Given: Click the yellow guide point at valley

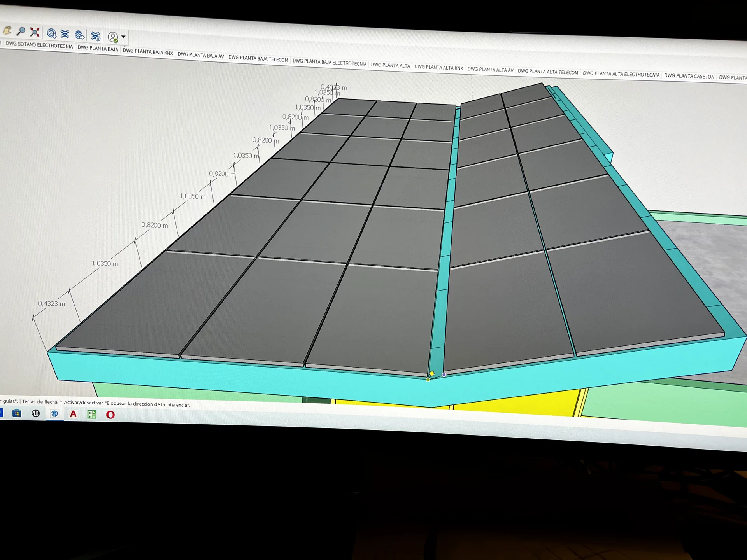Looking at the screenshot, I should pyautogui.click(x=431, y=373).
